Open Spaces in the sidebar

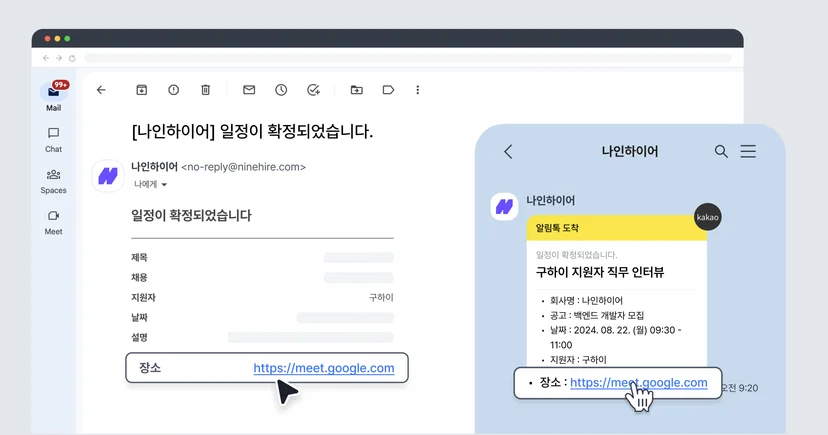pyautogui.click(x=53, y=181)
